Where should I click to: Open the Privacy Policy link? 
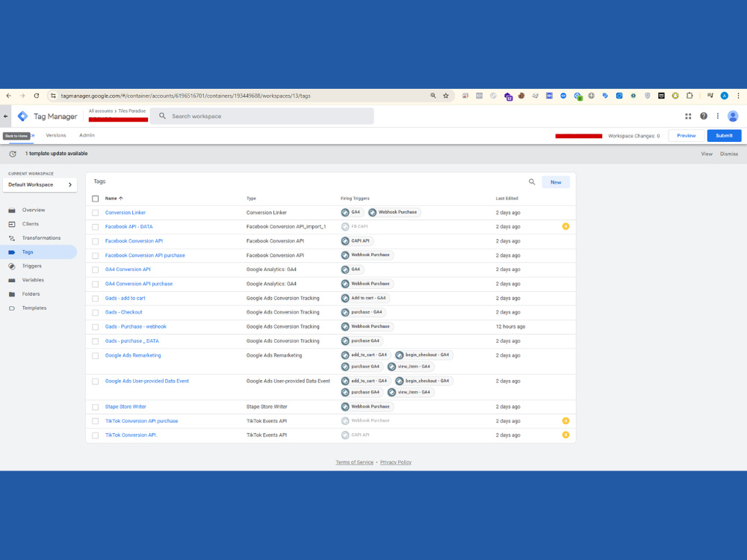pos(395,462)
